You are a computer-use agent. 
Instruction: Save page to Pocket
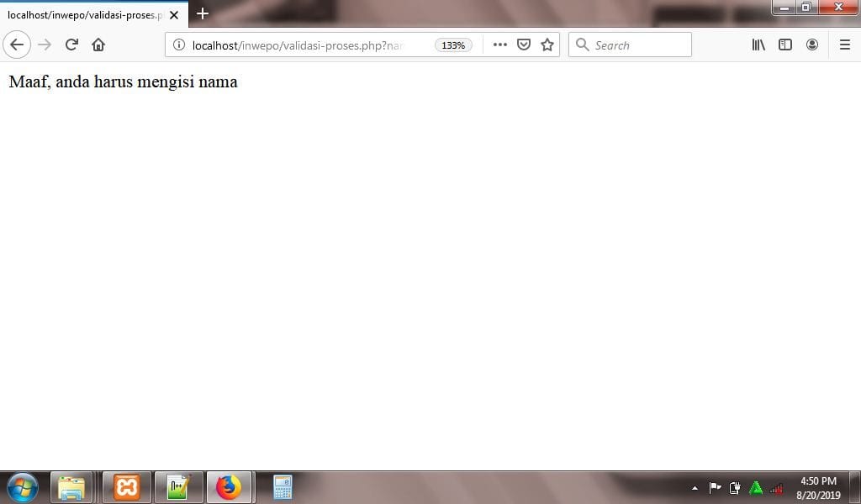click(524, 45)
